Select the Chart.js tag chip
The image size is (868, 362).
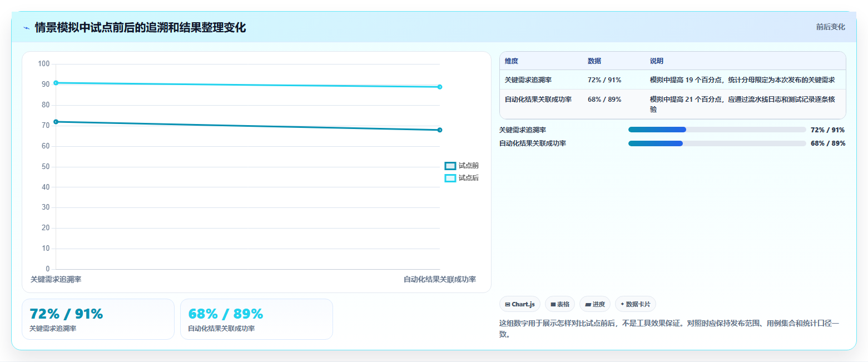point(520,304)
